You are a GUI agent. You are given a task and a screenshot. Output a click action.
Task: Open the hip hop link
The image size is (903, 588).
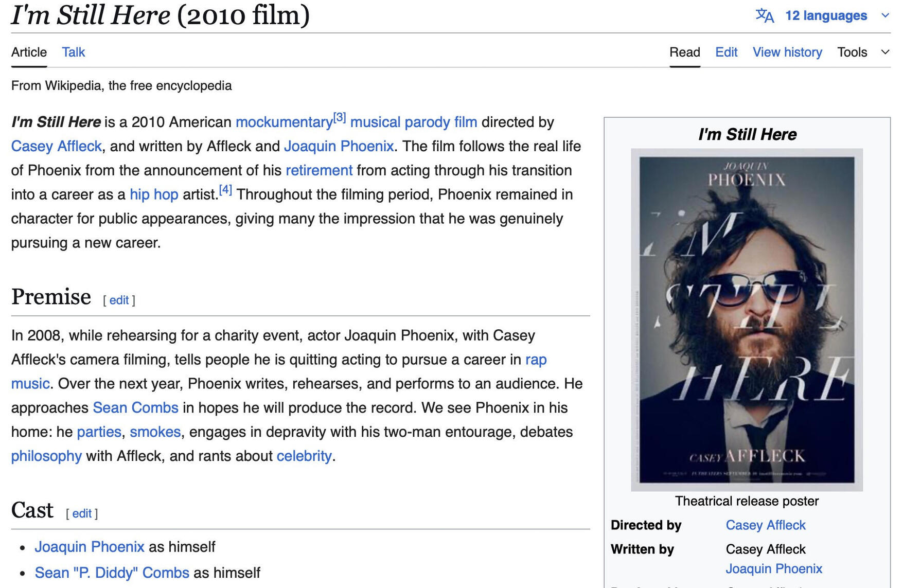[x=154, y=195]
